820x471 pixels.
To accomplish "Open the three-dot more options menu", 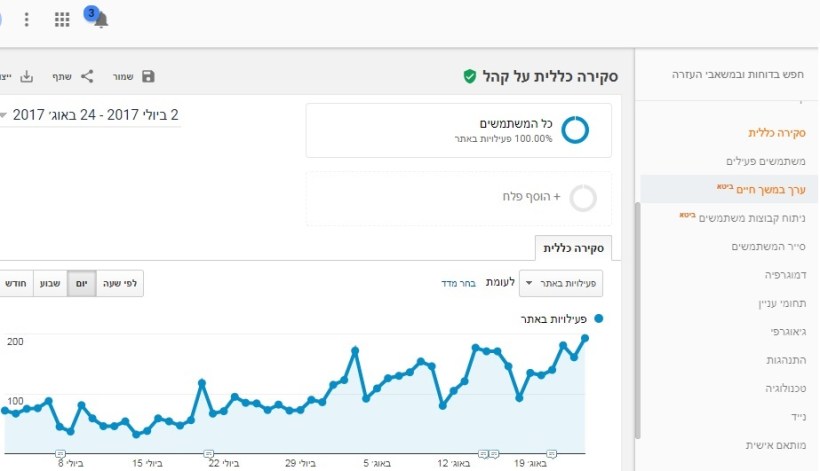I will [x=27, y=20].
